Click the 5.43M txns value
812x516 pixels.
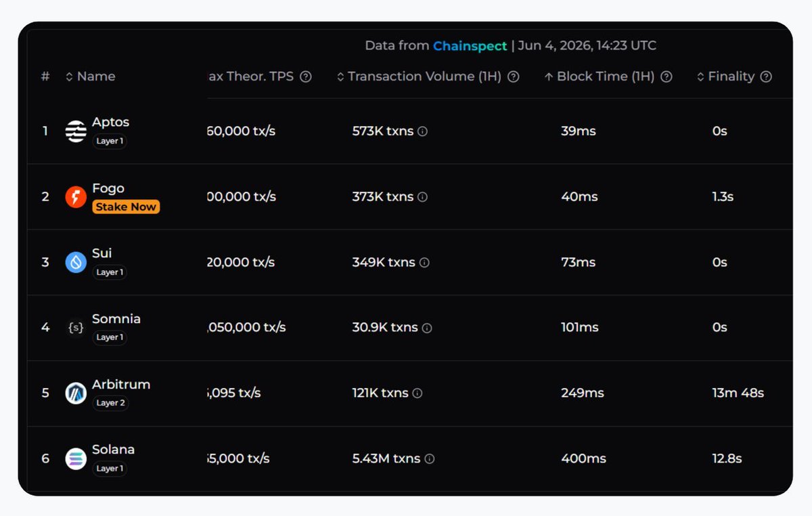(x=386, y=458)
